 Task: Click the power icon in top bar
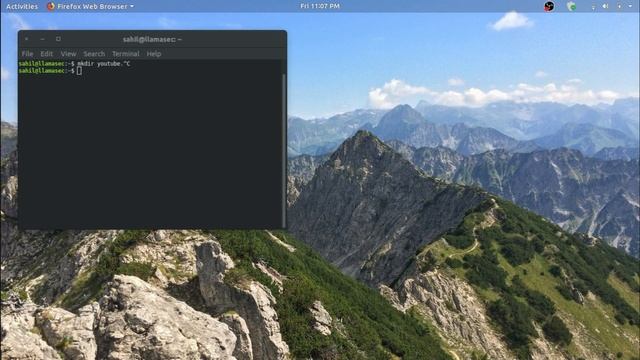pos(619,6)
